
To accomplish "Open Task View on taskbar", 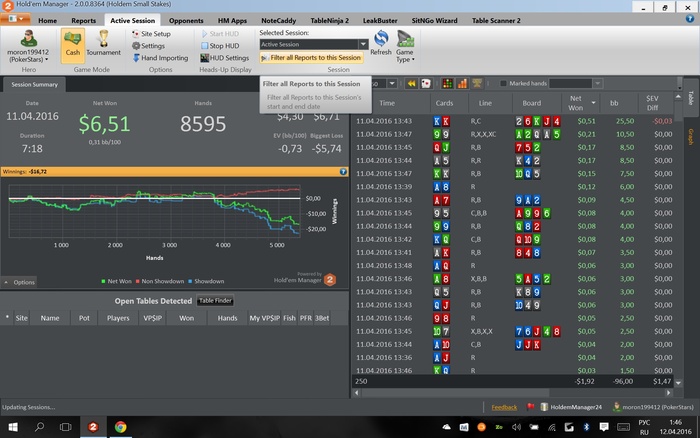I will [x=66, y=427].
